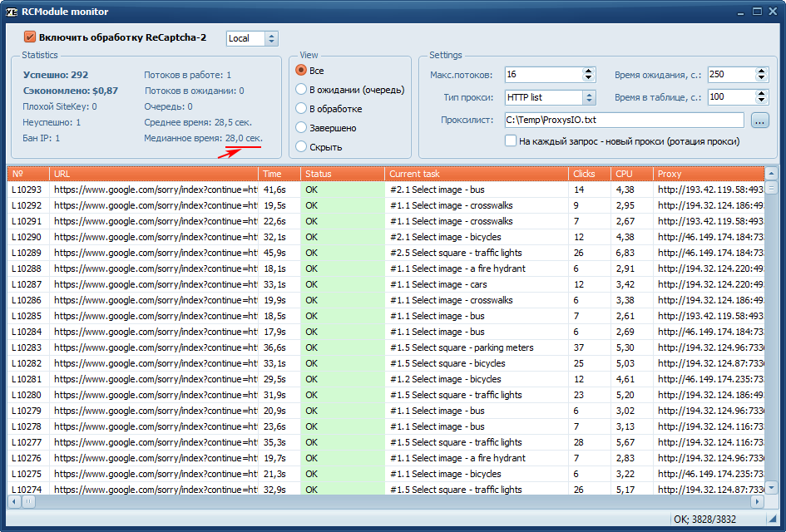Decrease wait time with the down arrow
This screenshot has width=786, height=532.
[761, 78]
